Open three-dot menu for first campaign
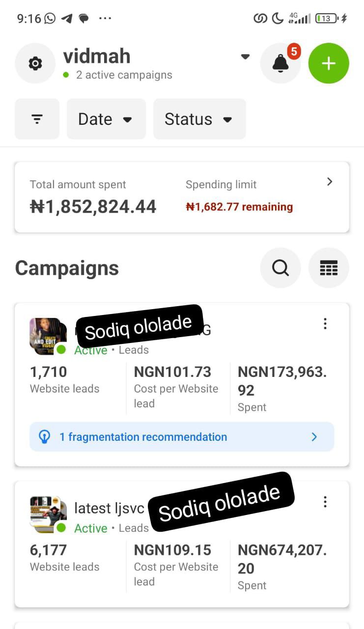 325,324
